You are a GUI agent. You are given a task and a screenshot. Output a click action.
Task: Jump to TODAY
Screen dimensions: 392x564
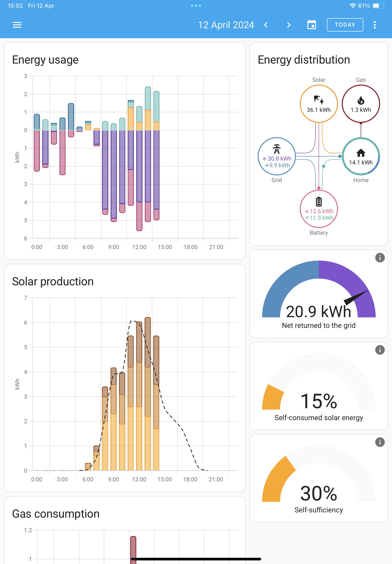[345, 25]
